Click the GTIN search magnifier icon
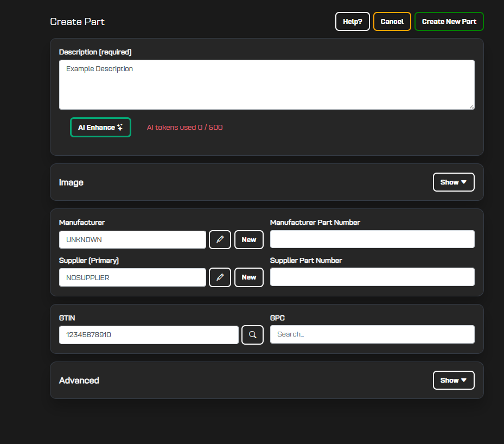The height and width of the screenshot is (444, 504). [253, 335]
